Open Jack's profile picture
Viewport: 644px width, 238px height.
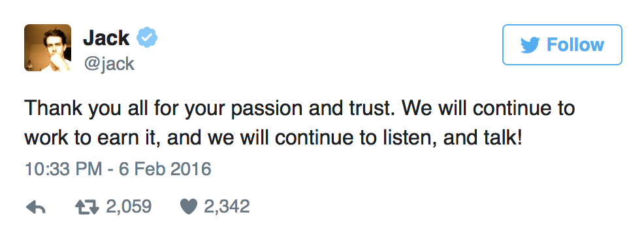click(48, 48)
